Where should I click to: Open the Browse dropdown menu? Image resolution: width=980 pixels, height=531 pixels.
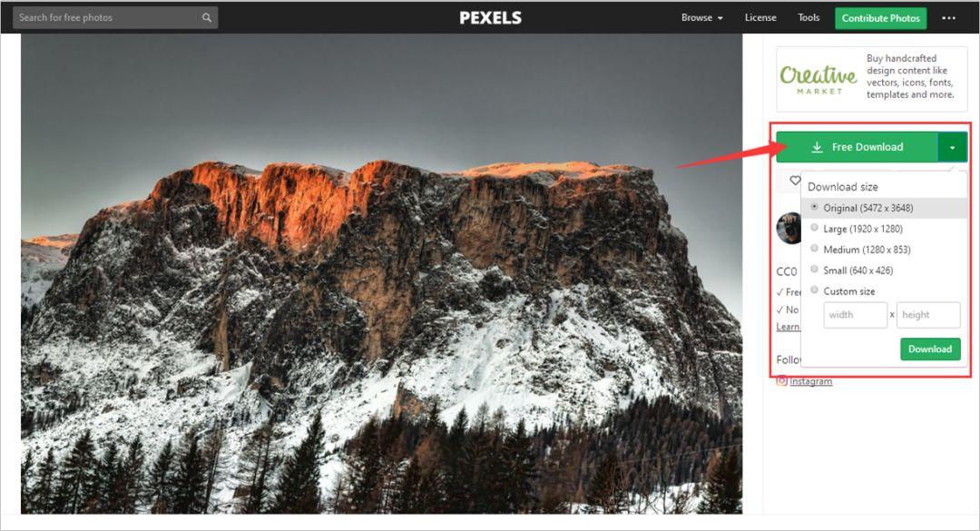[x=701, y=17]
